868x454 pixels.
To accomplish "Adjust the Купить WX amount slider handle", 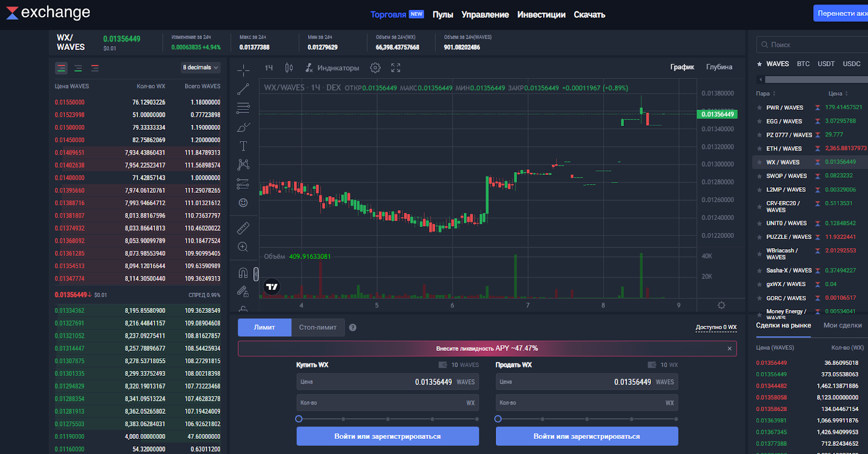I will (299, 419).
